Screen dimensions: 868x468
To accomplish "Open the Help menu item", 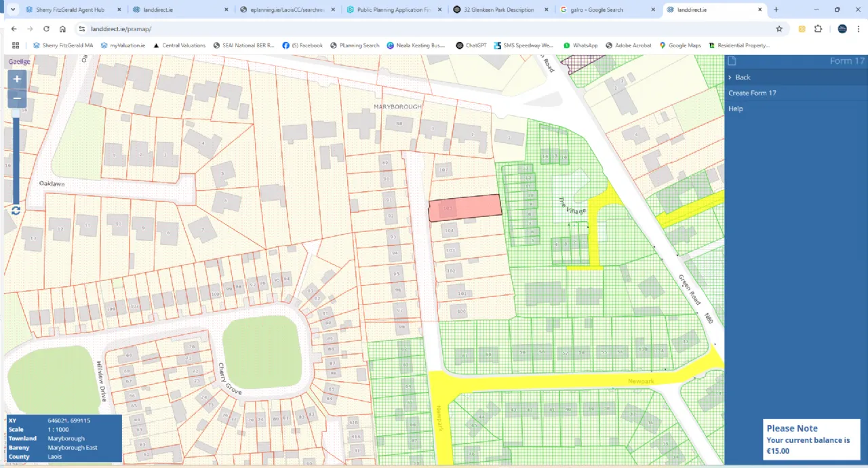I will pyautogui.click(x=736, y=109).
